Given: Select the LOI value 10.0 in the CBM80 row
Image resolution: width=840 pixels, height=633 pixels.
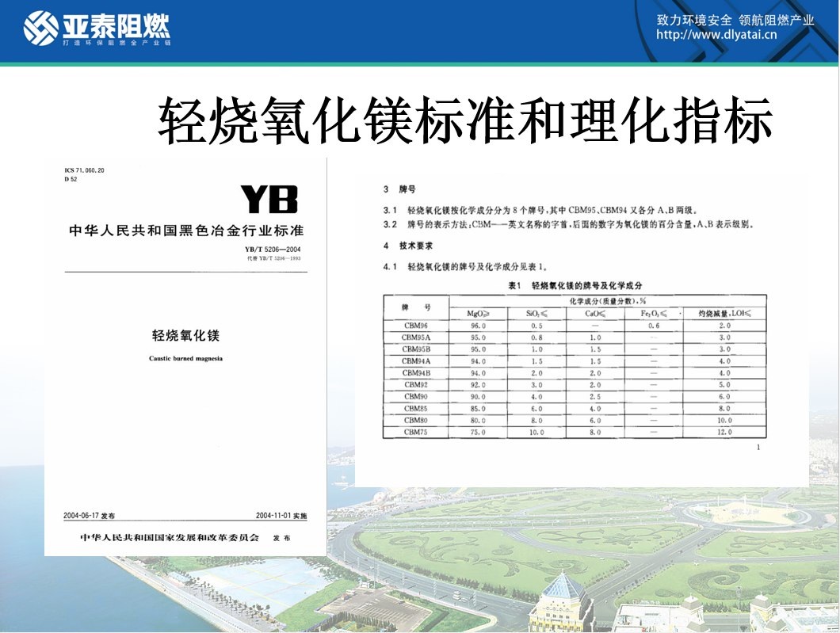Looking at the screenshot, I should (725, 421).
